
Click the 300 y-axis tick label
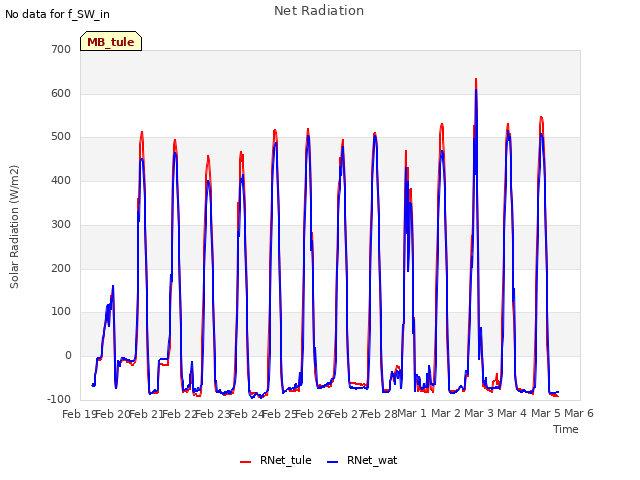61,224
